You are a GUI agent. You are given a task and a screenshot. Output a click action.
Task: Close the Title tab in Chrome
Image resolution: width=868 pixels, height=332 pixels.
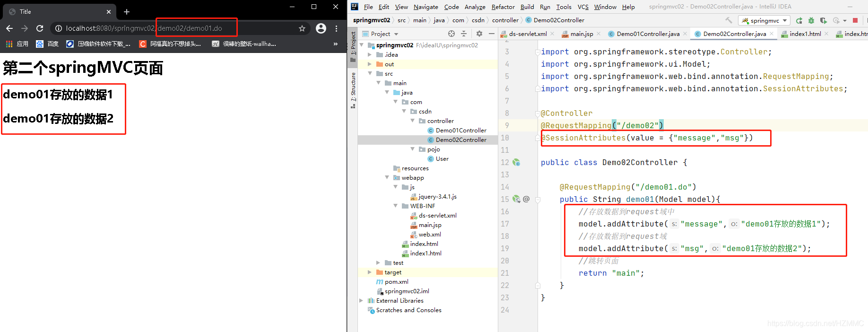[109, 11]
